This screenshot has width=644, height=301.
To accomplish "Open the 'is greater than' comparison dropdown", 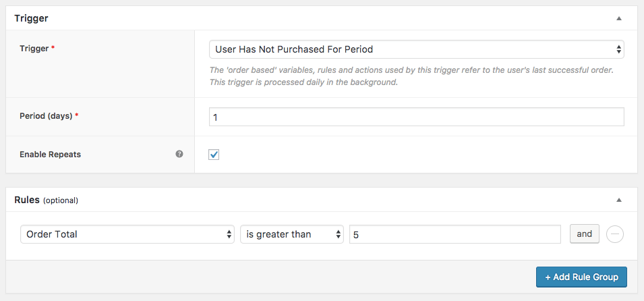I will tap(292, 234).
